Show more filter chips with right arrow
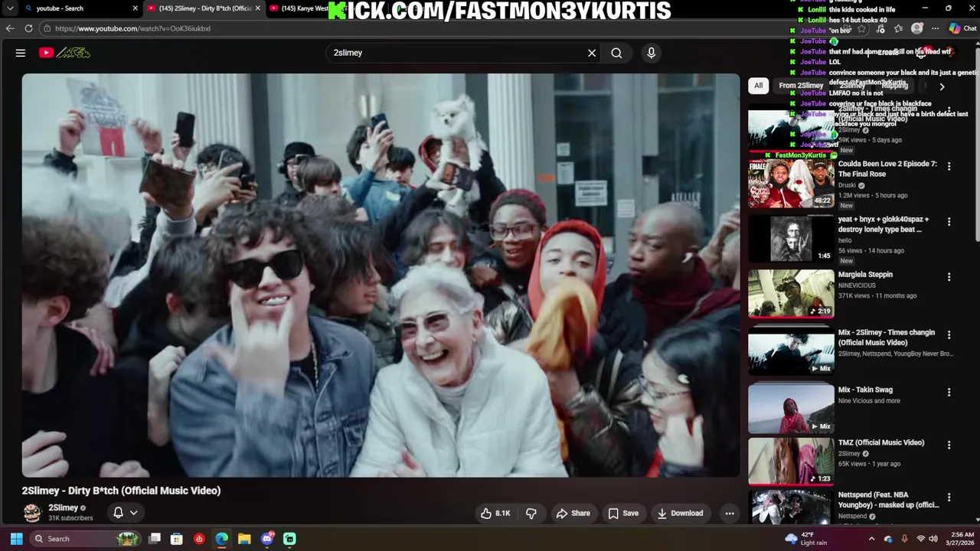This screenshot has width=980, height=551. coord(942,86)
